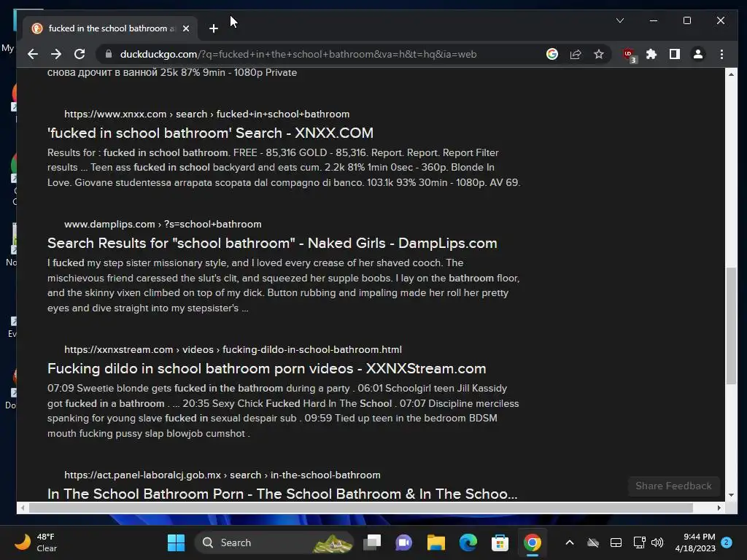Open File Explorer from taskbar
Image resolution: width=747 pixels, height=560 pixels.
(436, 542)
